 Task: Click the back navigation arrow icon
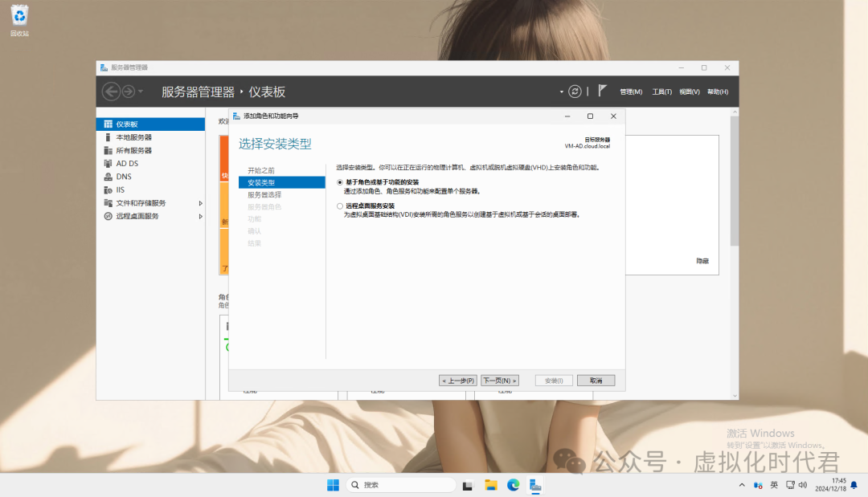pyautogui.click(x=111, y=92)
